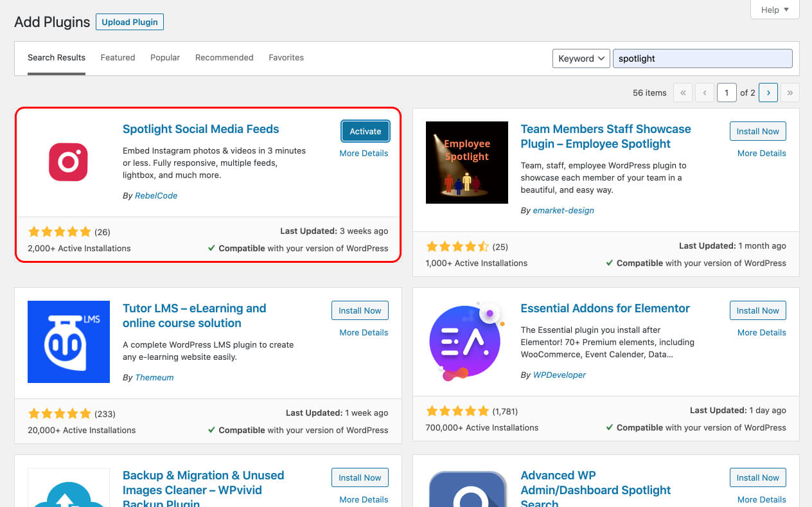Click the "56 items" count text
Screen dimensions: 812x507
[x=649, y=93]
